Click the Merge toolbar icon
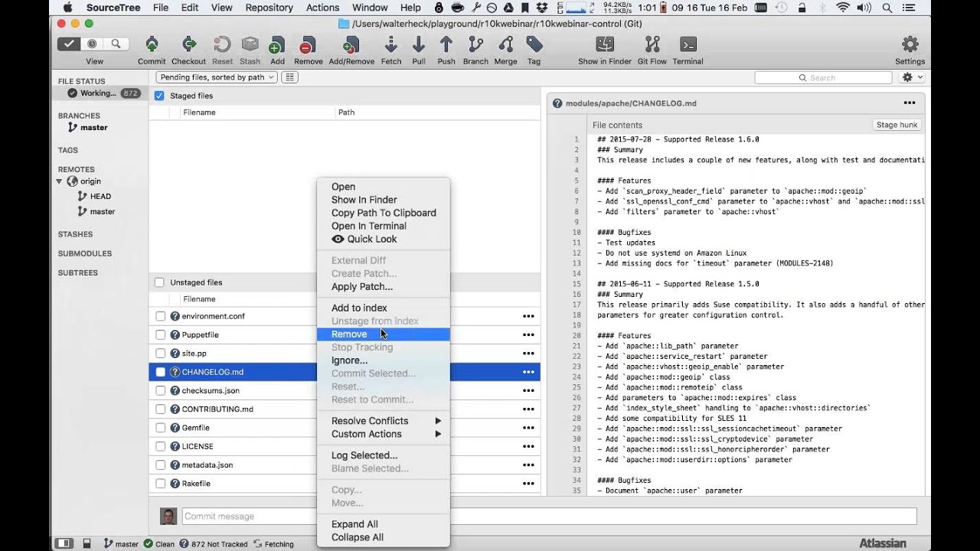 pyautogui.click(x=505, y=45)
